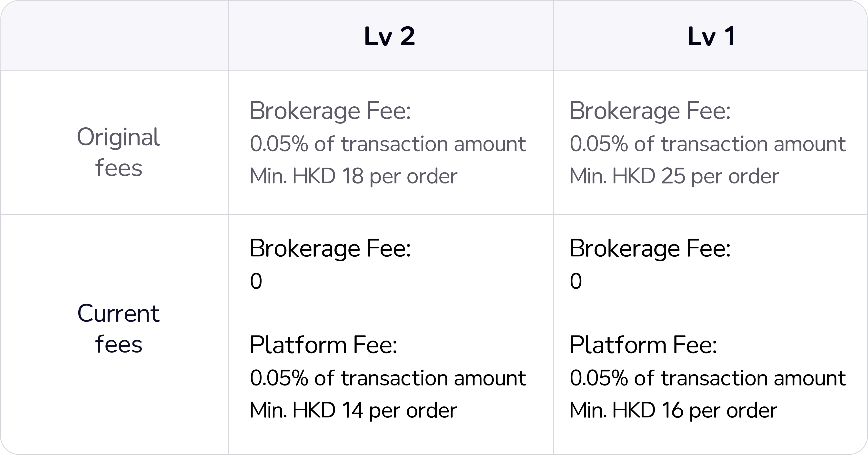Select the Min. HKD 16 per order text
Screen dimensions: 868x455
pos(673,410)
